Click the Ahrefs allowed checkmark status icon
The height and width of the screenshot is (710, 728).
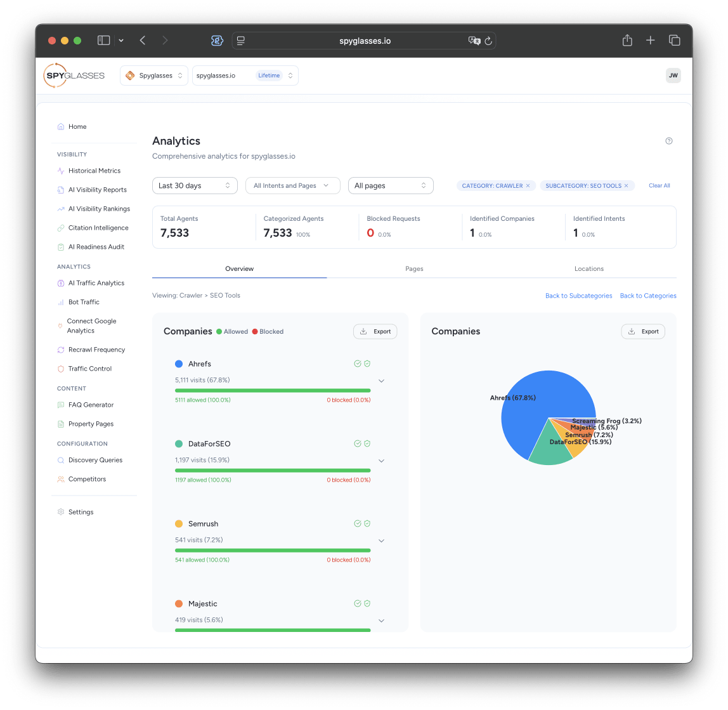pyautogui.click(x=358, y=364)
